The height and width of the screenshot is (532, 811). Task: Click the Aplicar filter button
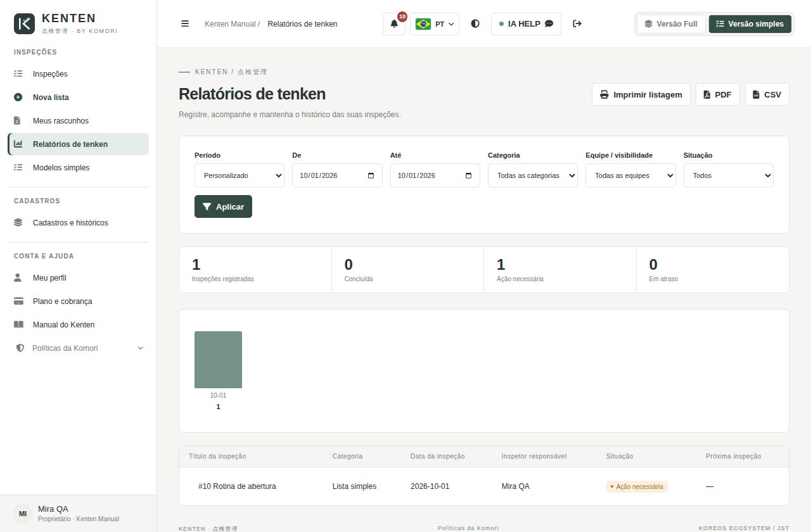223,206
